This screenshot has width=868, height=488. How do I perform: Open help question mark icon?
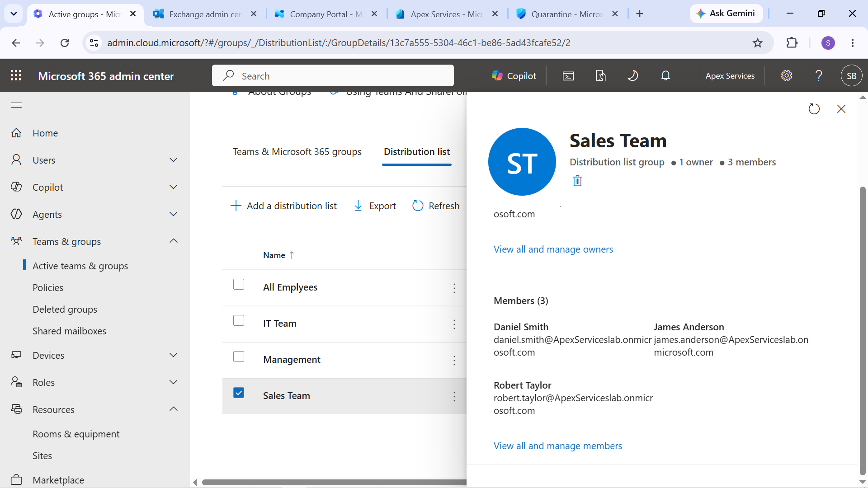point(819,76)
